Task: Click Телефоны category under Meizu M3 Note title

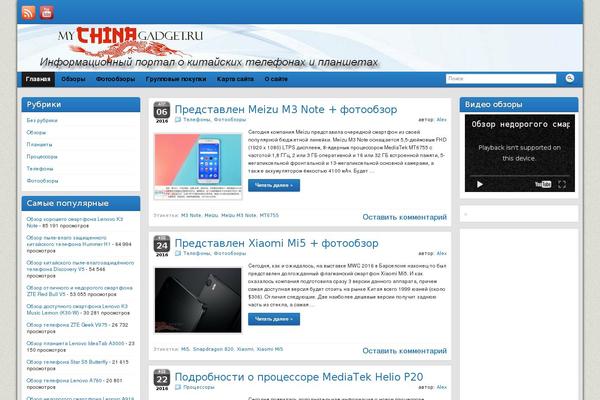Action: point(197,120)
